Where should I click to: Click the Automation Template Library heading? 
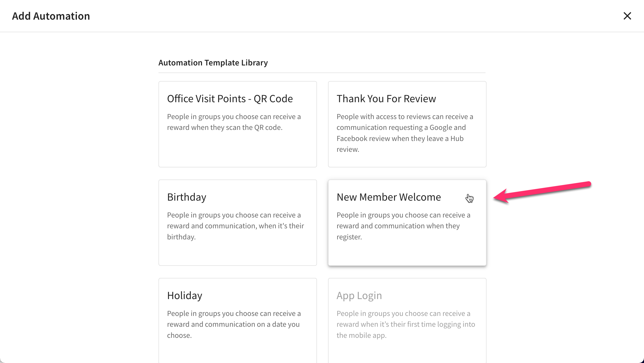213,62
